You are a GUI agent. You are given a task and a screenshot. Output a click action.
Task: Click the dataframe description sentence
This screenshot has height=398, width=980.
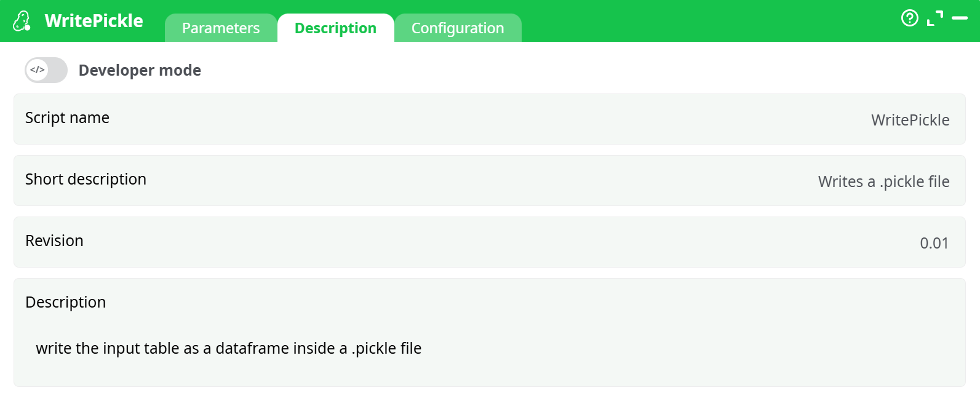[229, 348]
